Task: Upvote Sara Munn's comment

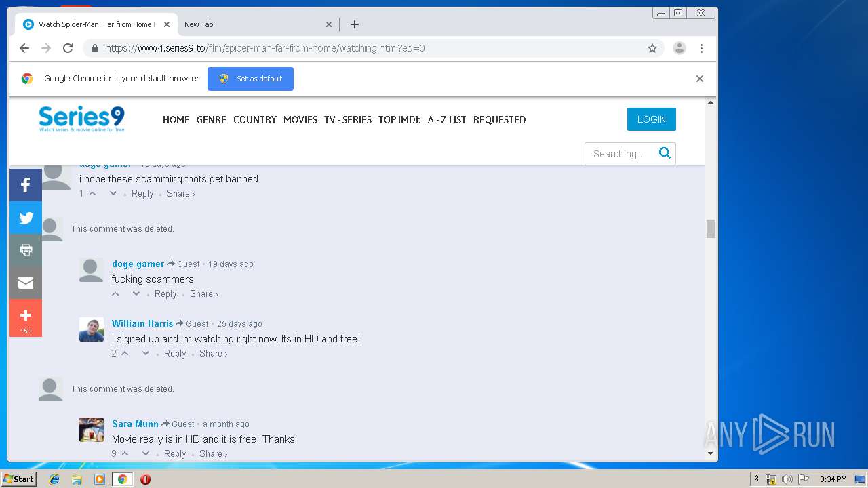Action: coord(125,454)
